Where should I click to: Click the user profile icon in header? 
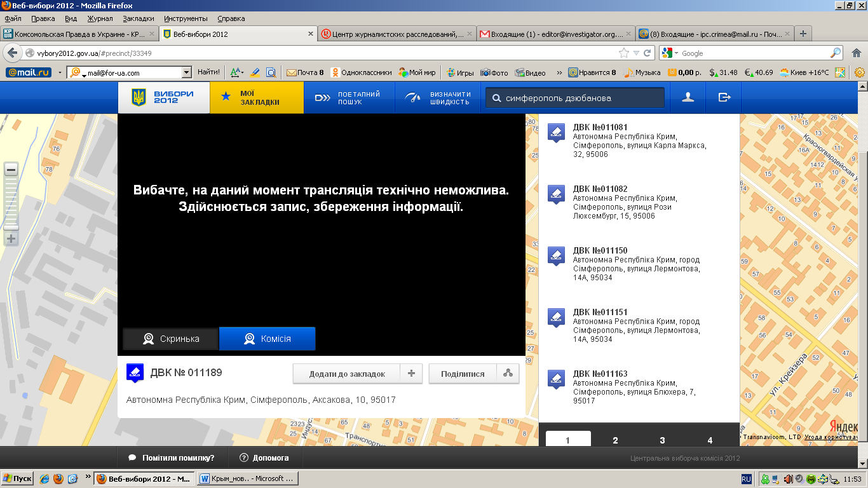coord(688,97)
